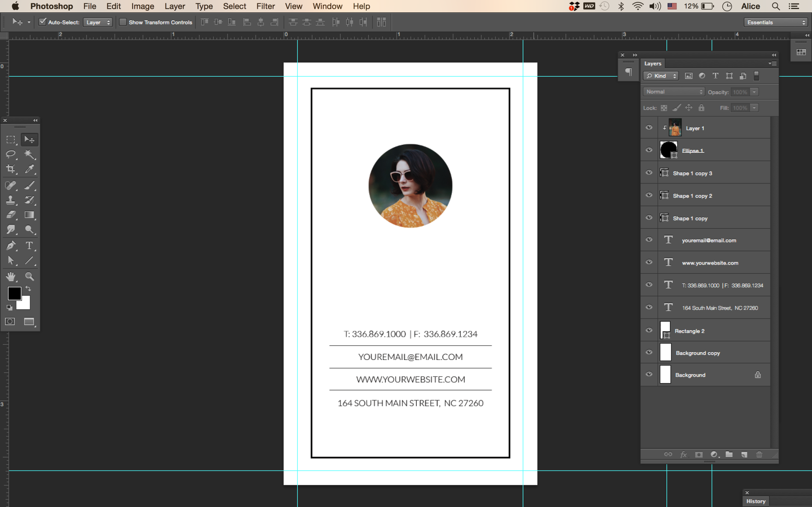Select the Horizontal Type tool

click(29, 246)
